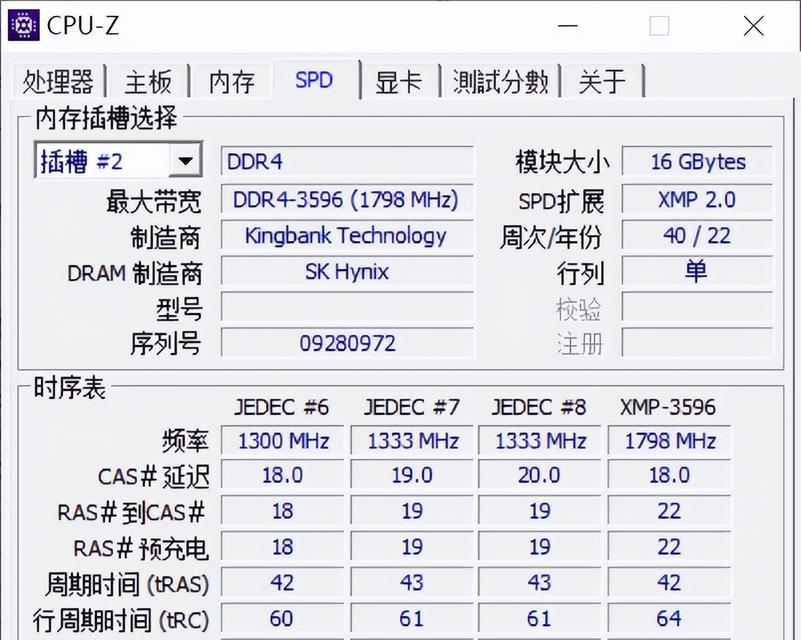Click the JEDEC #8 frequency 1333 MHz cell

click(540, 440)
